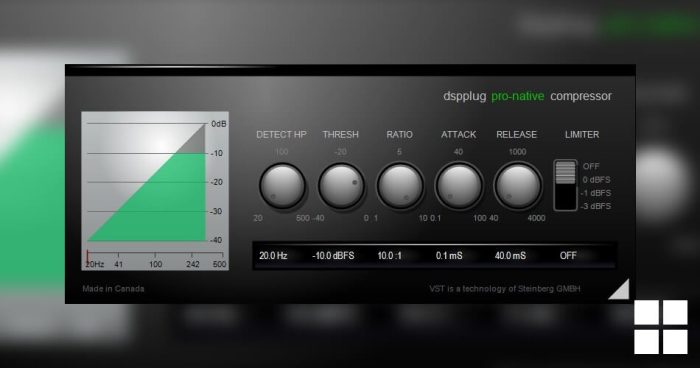The height and width of the screenshot is (368, 700).
Task: Click the red 20Hz frequency marker
Action: (x=88, y=257)
